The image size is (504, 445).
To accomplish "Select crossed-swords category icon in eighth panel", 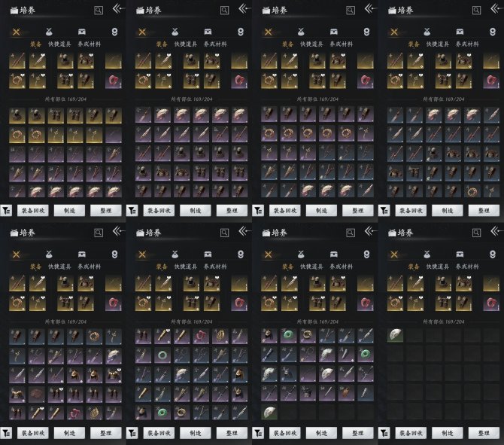I will 394,255.
